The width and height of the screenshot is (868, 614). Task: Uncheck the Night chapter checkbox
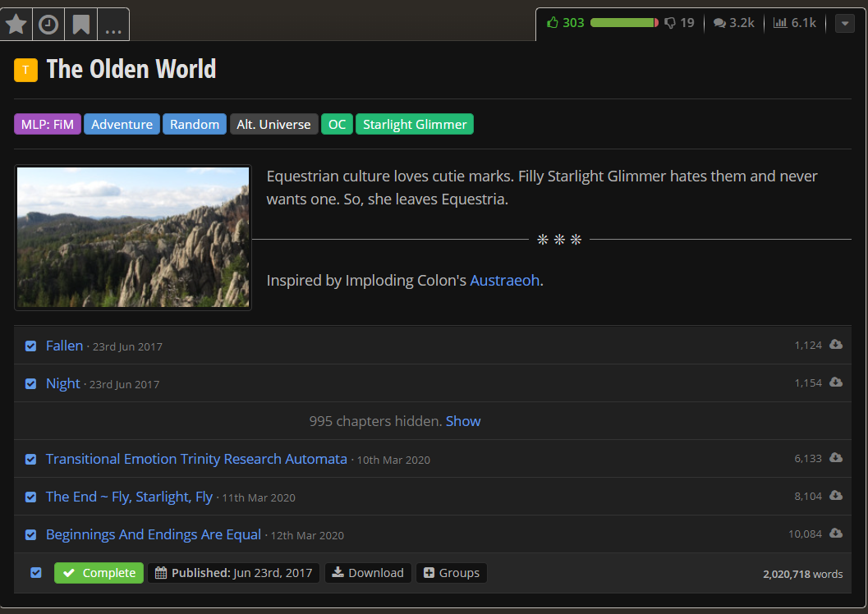tap(30, 384)
